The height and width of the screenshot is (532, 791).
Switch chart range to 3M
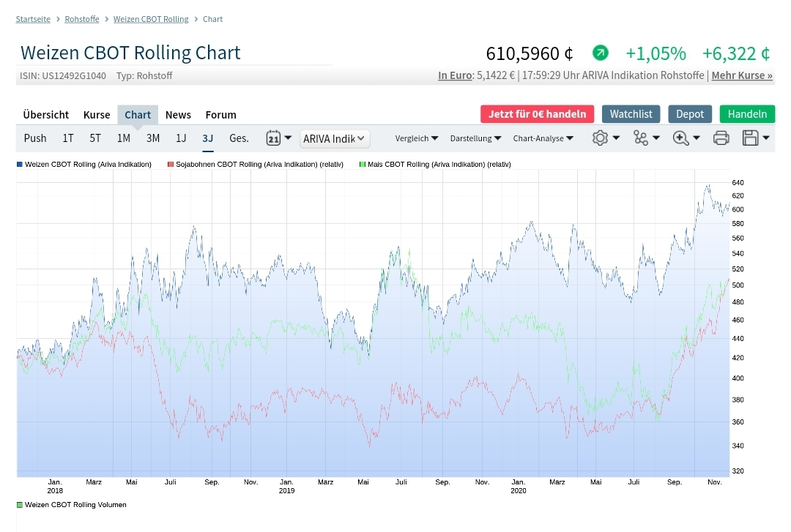point(153,138)
